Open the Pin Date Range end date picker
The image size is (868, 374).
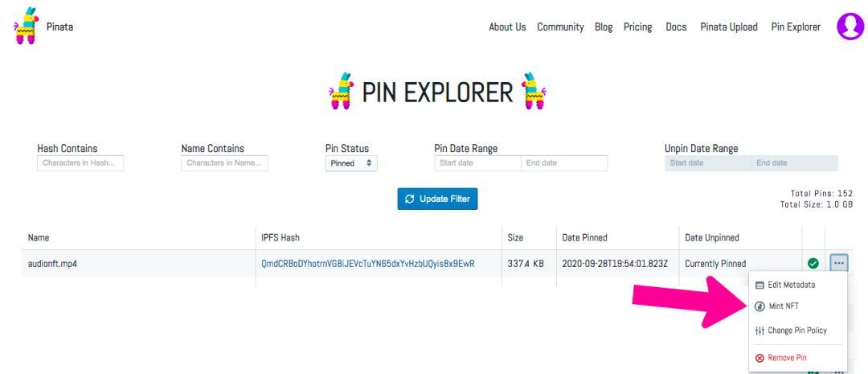point(564,163)
